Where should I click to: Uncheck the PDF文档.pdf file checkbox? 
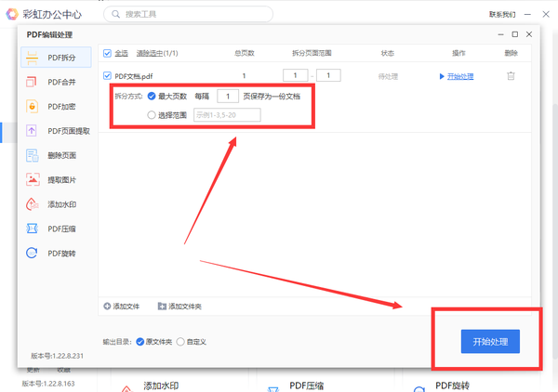click(108, 75)
